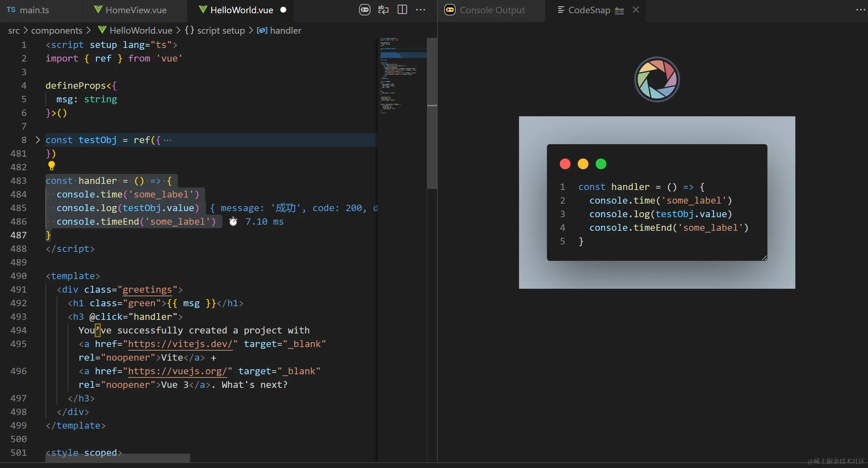Open the Console Output tab
The height and width of the screenshot is (468, 868).
tap(492, 10)
